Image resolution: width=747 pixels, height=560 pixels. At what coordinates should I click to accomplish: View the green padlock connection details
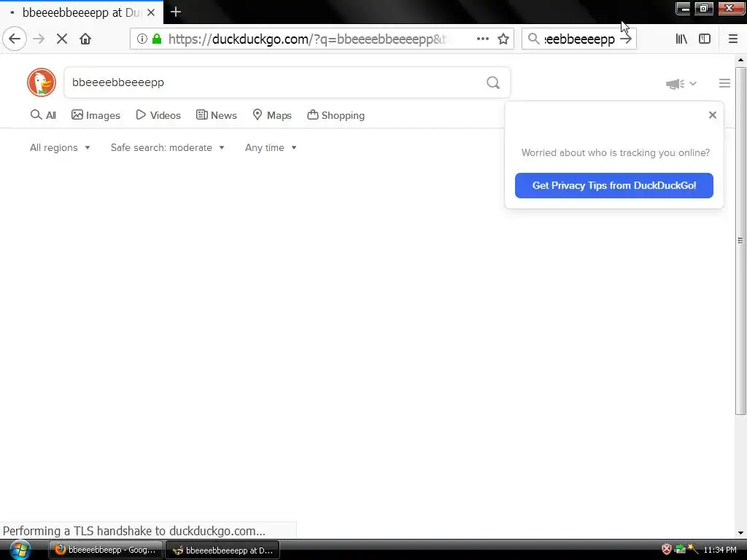(157, 39)
